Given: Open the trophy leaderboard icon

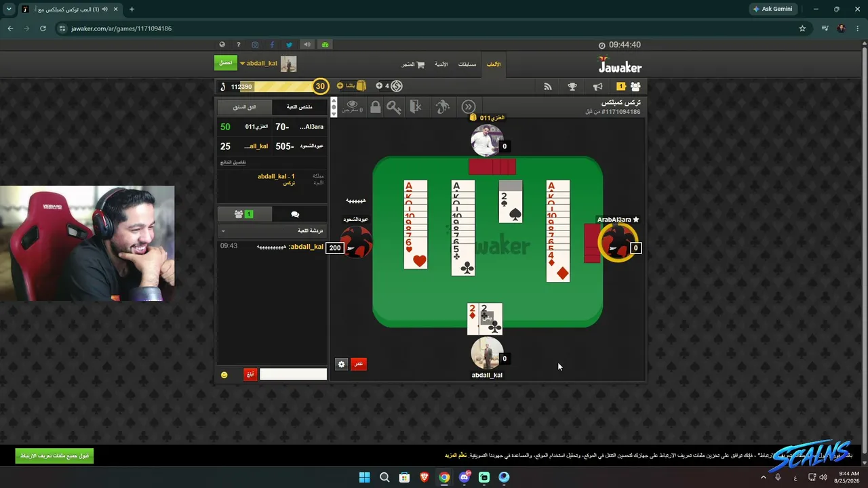Looking at the screenshot, I should click(x=572, y=87).
